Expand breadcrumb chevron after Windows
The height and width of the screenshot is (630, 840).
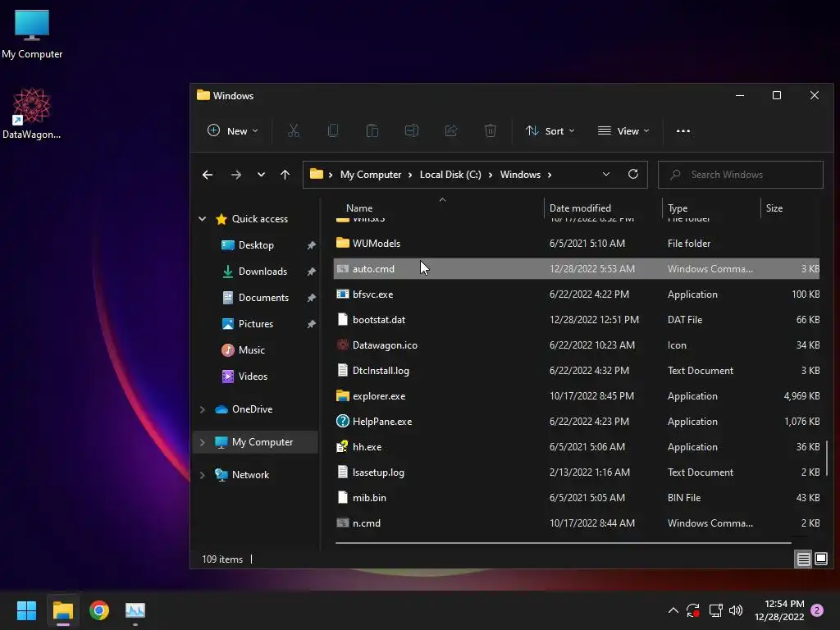coord(549,175)
